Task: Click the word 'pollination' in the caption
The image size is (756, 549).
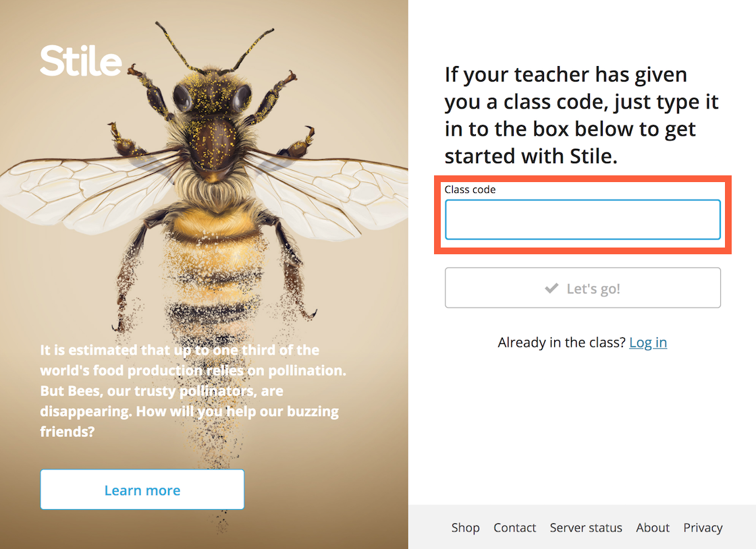Action: [306, 370]
